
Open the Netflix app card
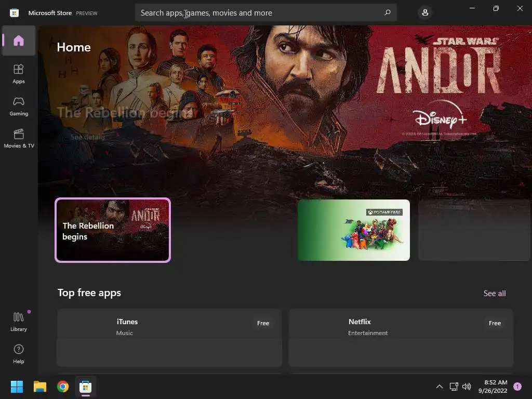(401, 338)
